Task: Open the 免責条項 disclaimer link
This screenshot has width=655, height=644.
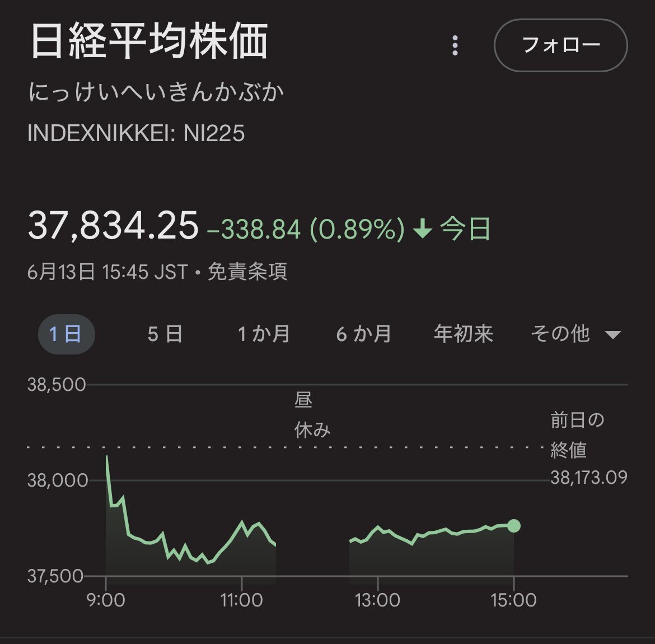Action: click(x=247, y=272)
